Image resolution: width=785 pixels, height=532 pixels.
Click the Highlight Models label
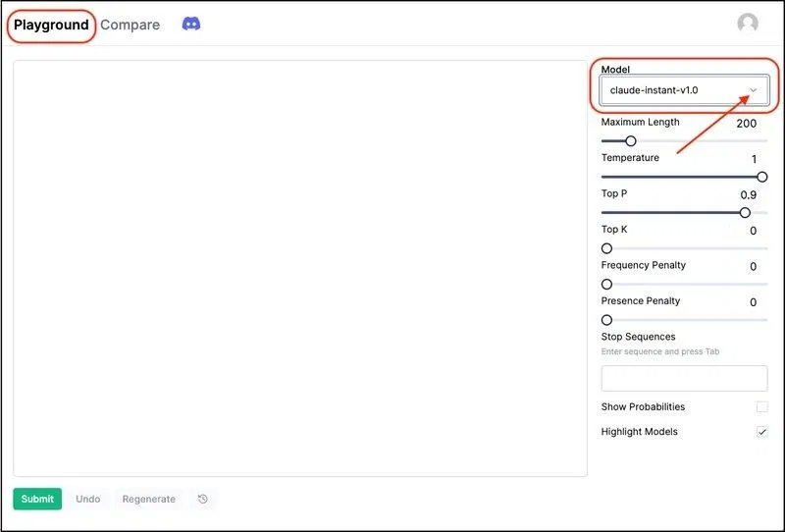tap(640, 432)
